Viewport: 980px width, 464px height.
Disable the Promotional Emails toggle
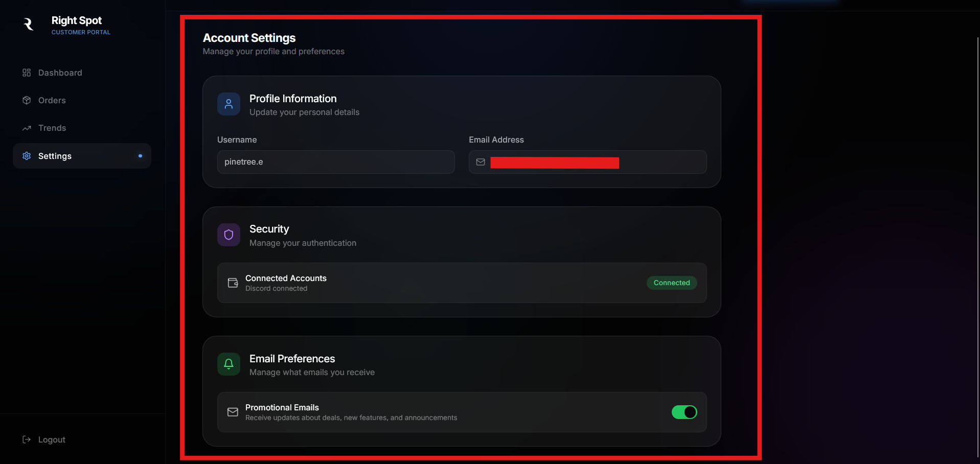684,412
